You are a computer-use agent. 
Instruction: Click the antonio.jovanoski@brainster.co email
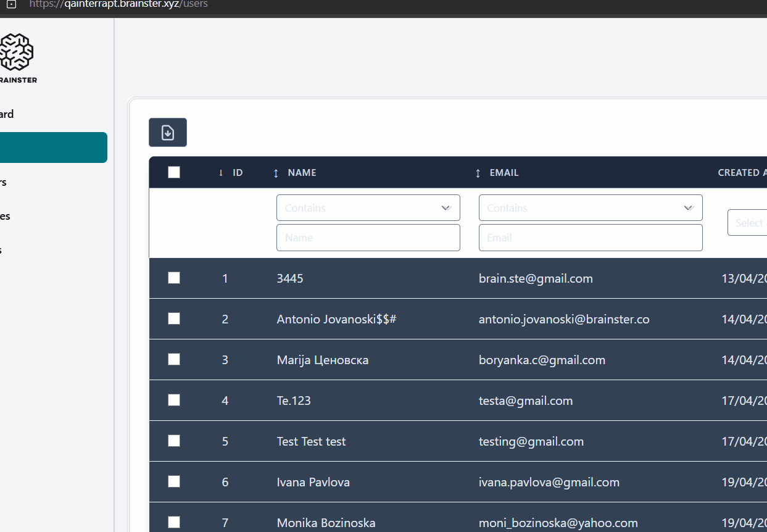coord(563,319)
